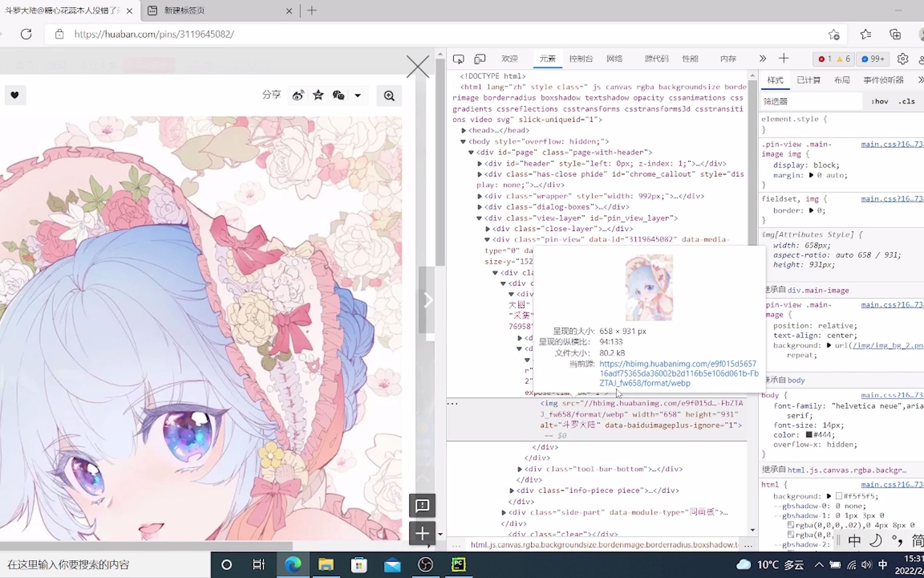
Task: Share to Qzone star icon
Action: click(318, 95)
